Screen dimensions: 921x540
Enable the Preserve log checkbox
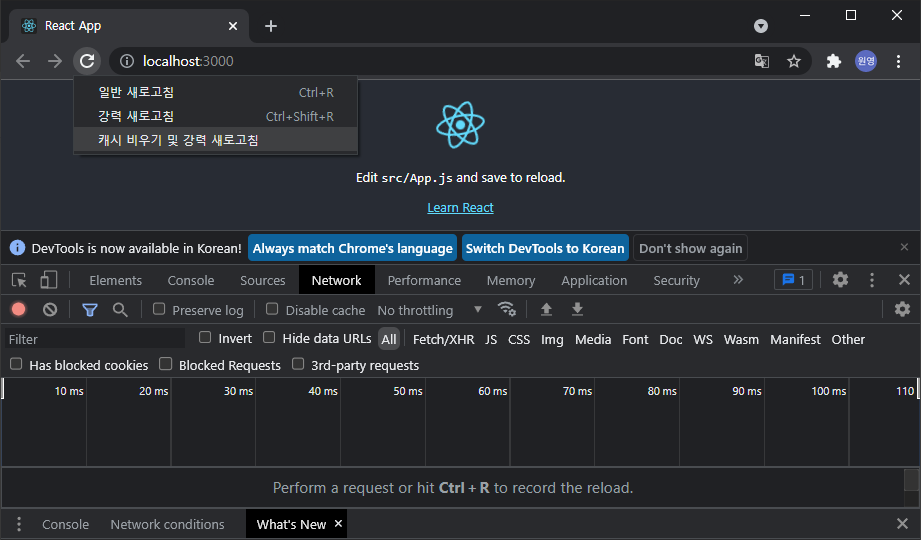[159, 309]
